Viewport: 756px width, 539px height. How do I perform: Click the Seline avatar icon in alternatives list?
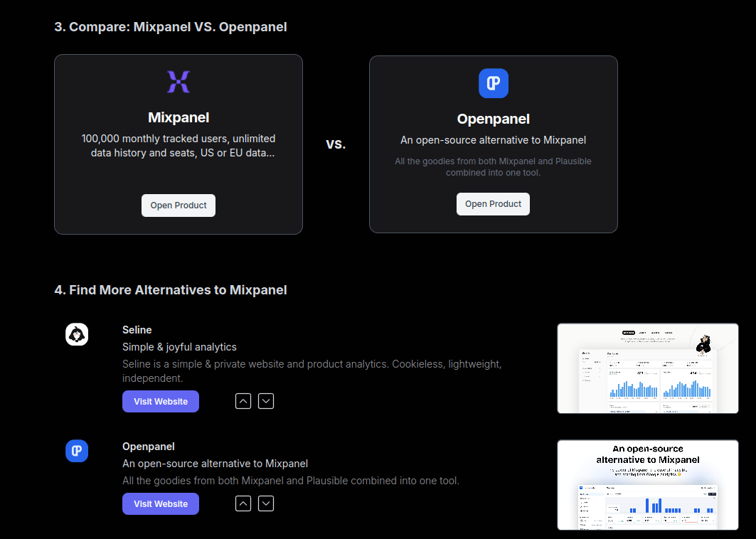[77, 334]
